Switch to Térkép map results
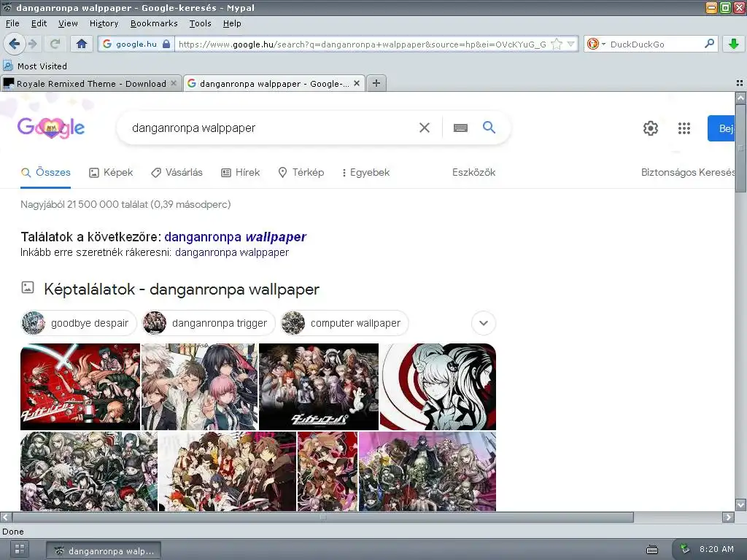The image size is (747, 560). point(301,172)
